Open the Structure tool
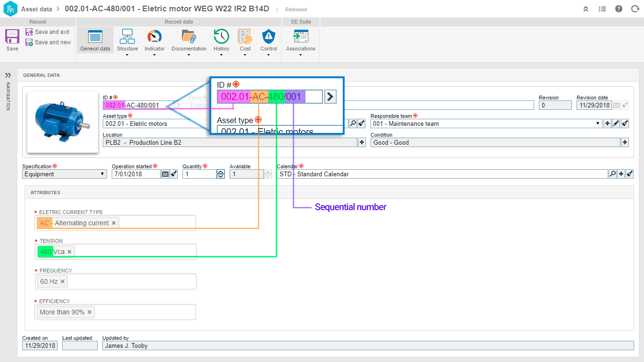 tap(127, 41)
